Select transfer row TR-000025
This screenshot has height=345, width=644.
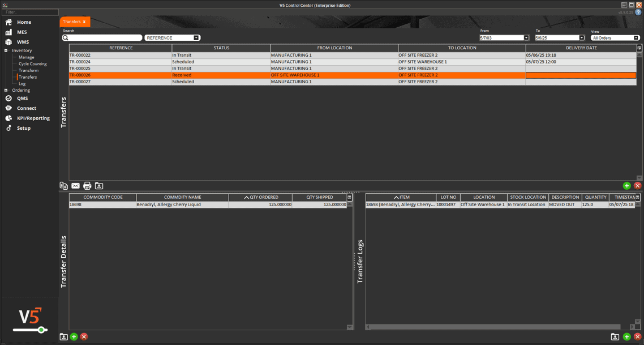click(x=353, y=68)
